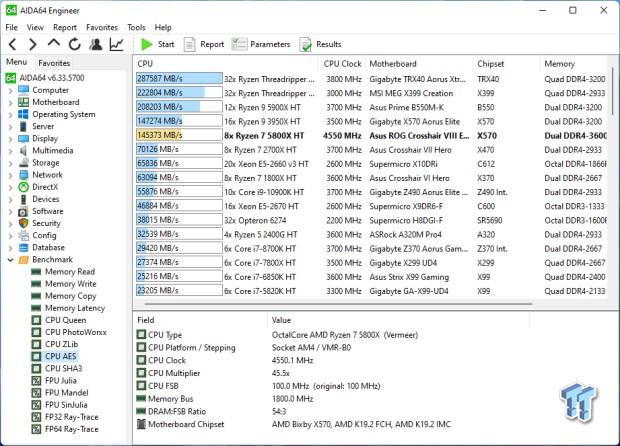
Task: Click the line graph toolbar icon
Action: click(x=117, y=44)
